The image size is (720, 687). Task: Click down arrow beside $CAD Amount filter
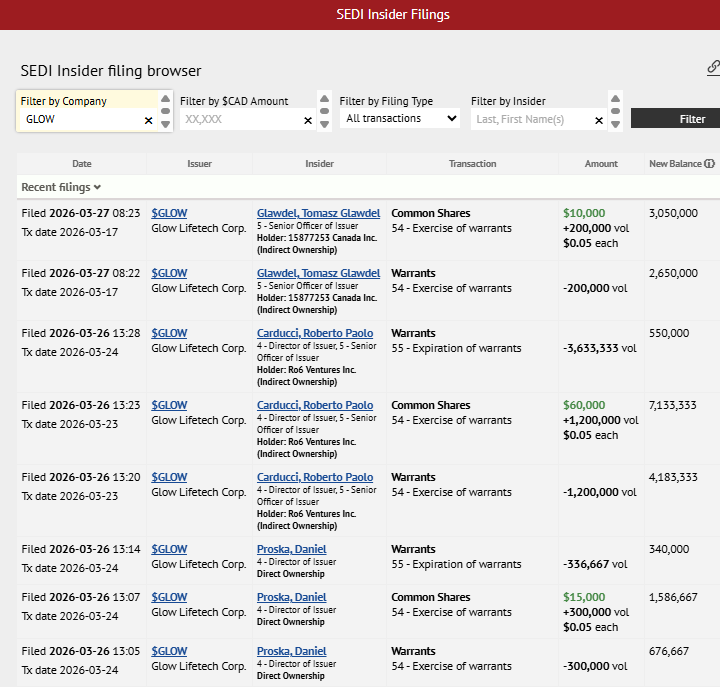(x=325, y=124)
